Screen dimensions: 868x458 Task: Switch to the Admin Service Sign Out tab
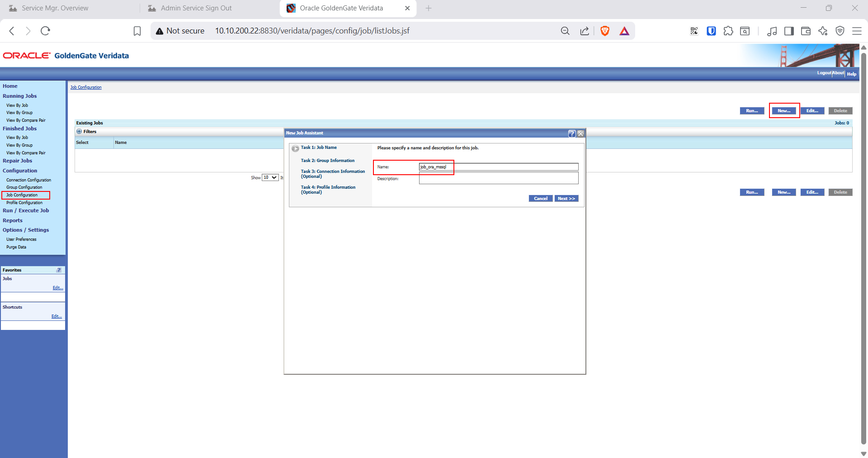coord(196,8)
